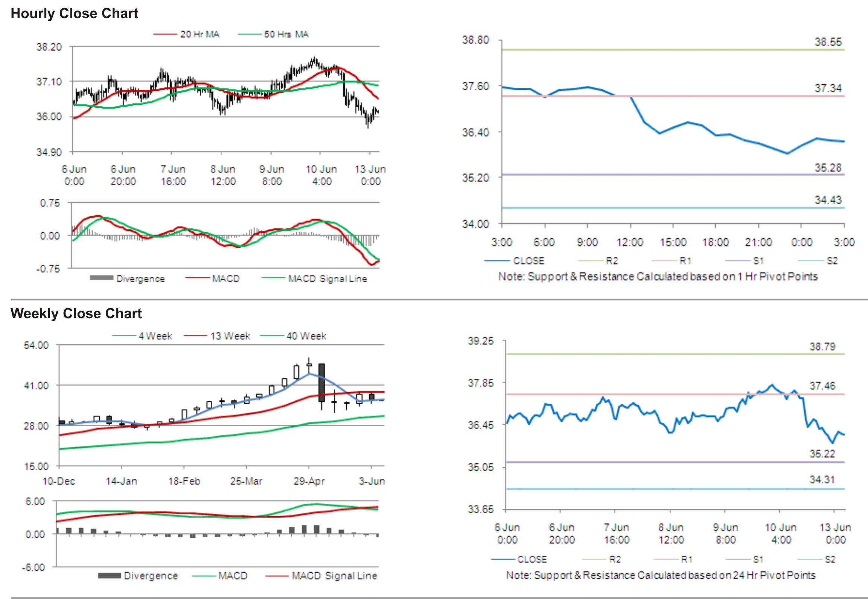Click the "-6.00" weekly MACD axis value
868x599 pixels.
click(33, 567)
